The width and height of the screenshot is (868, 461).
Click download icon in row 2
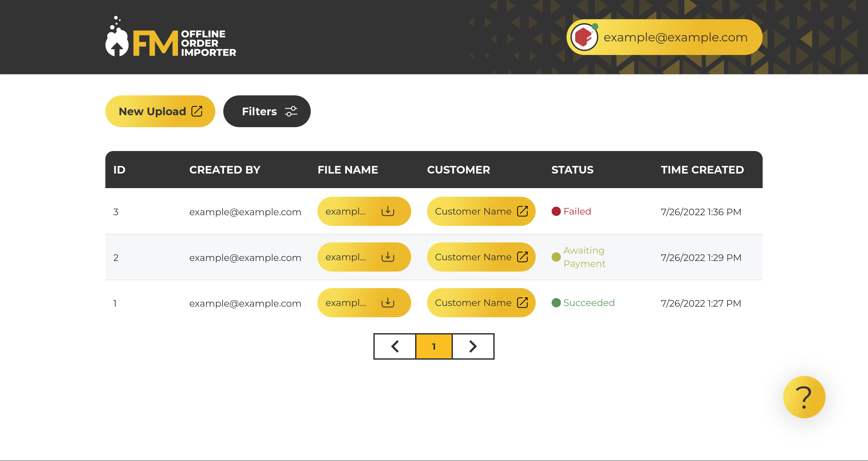point(388,257)
